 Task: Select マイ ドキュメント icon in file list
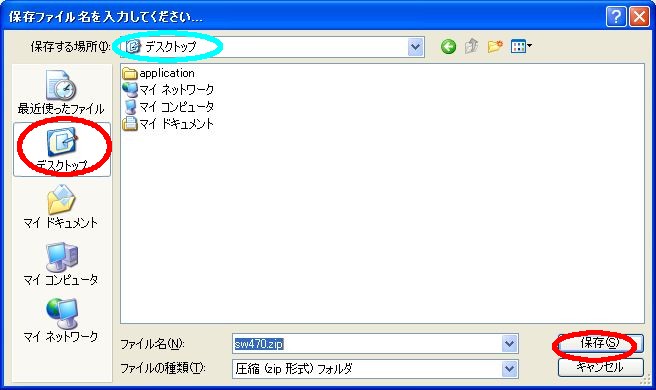pos(130,123)
